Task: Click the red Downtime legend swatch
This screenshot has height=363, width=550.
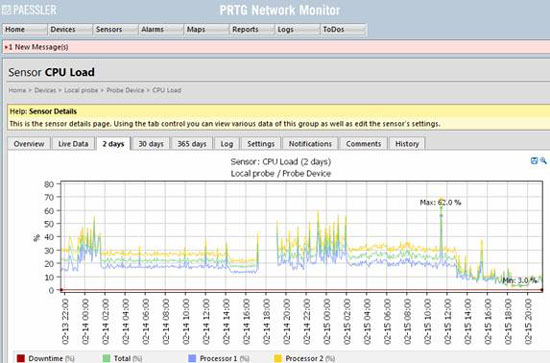Action: (x=21, y=358)
